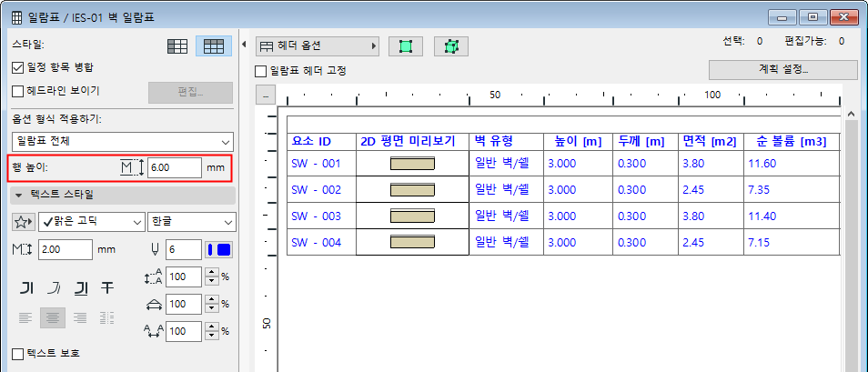Screen dimensions: 868x372
Task: Click the 11.60 volume cell
Action: pyautogui.click(x=791, y=164)
